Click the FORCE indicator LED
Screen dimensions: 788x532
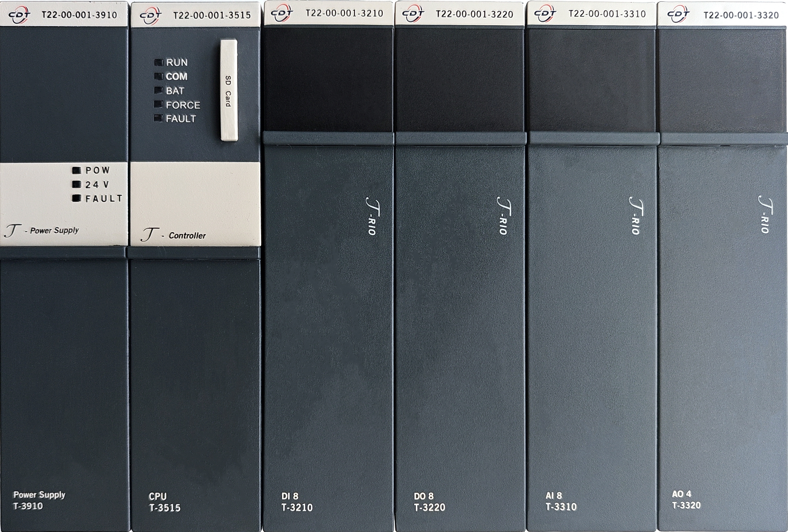tap(158, 104)
